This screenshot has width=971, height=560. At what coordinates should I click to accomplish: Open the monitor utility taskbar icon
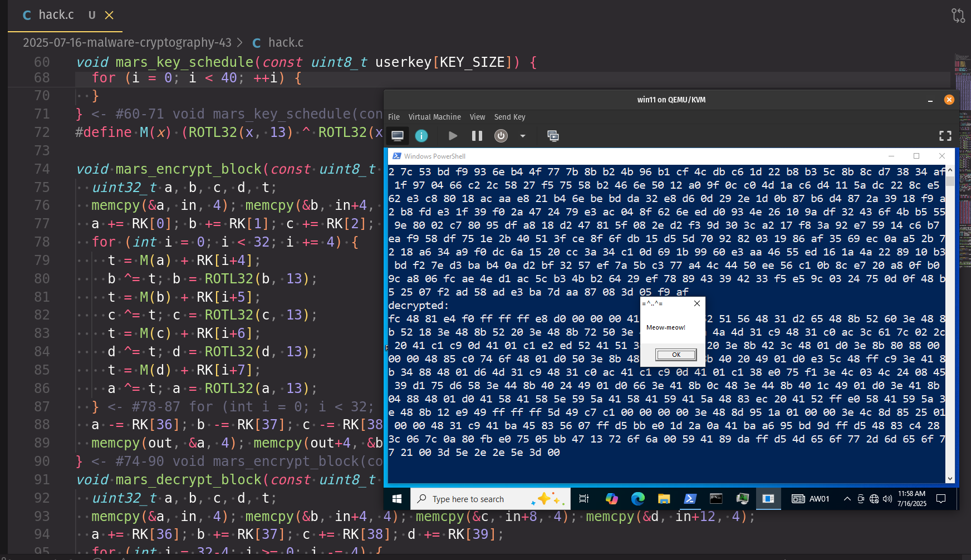(742, 499)
